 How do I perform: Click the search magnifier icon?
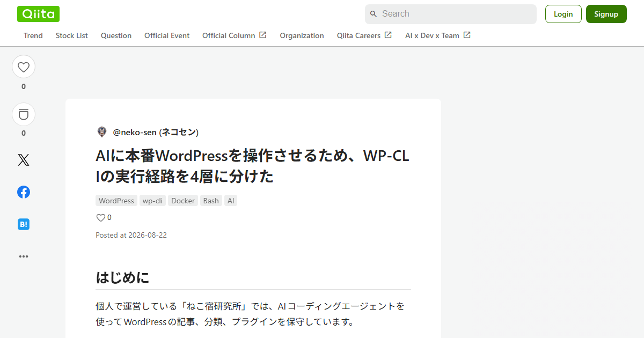pyautogui.click(x=374, y=14)
